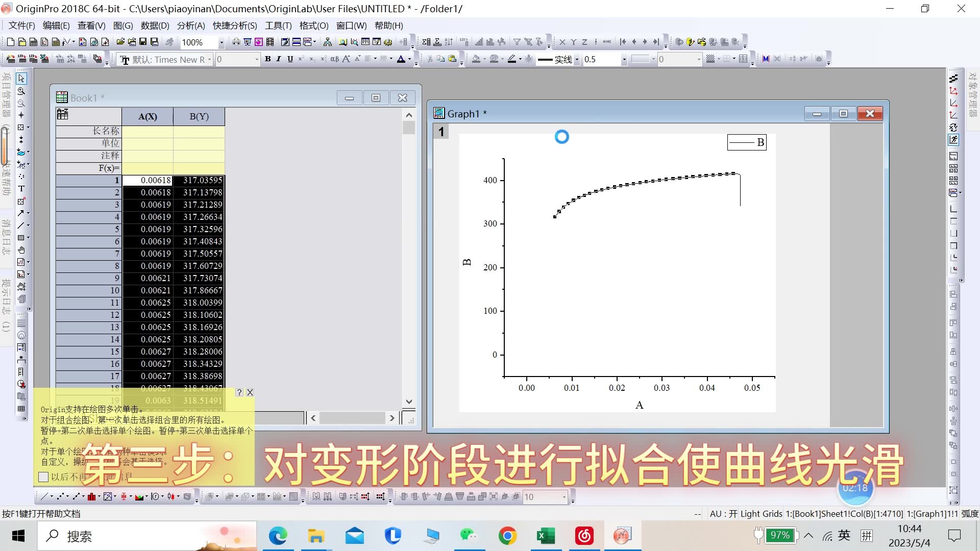
Task: Click the tip popup help question mark
Action: 239,392
